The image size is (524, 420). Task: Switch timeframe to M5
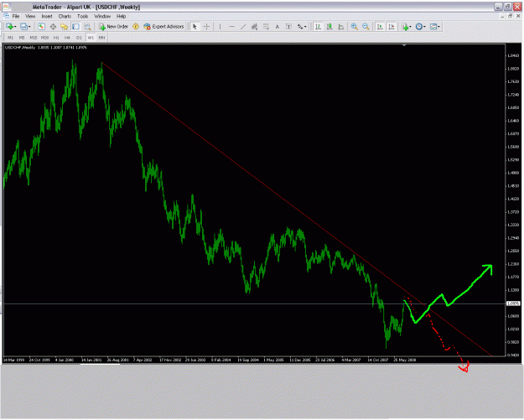(22, 38)
